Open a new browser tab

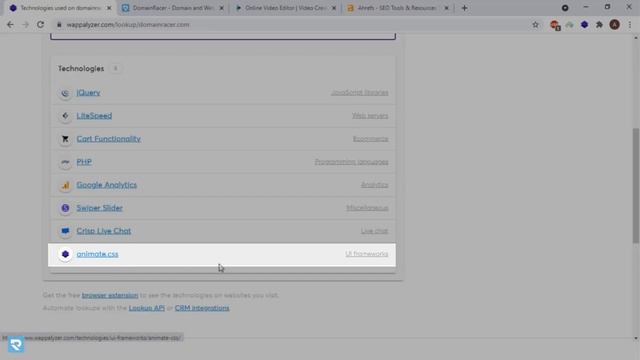point(464,8)
